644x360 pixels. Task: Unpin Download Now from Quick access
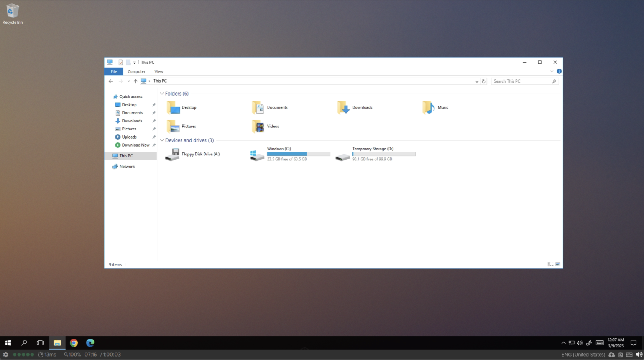tap(154, 145)
